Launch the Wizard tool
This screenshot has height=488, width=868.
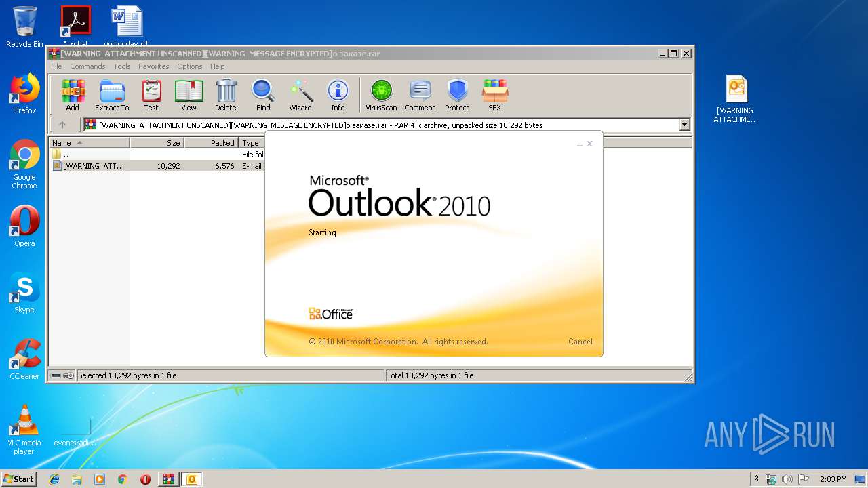(300, 96)
